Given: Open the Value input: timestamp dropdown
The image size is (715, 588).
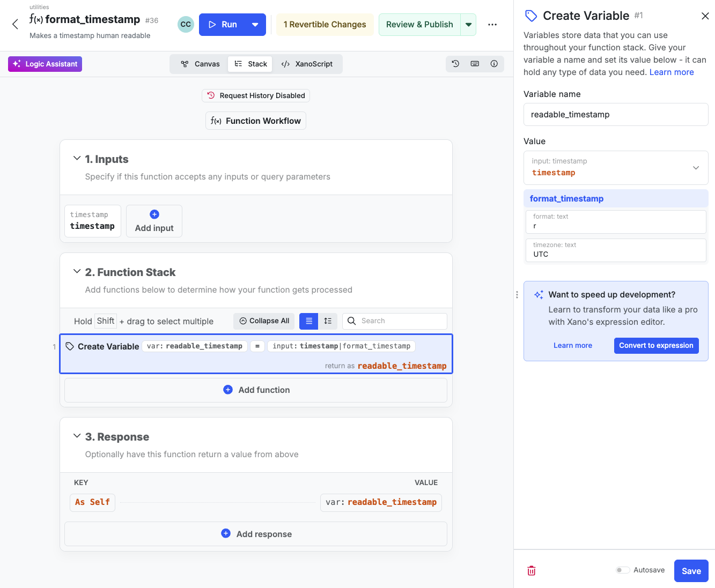Looking at the screenshot, I should coord(616,167).
